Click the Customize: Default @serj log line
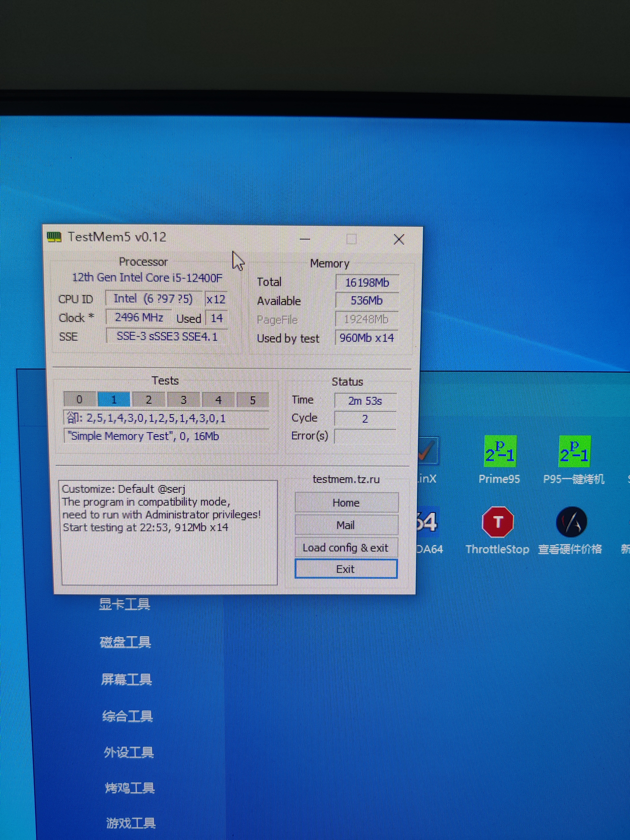The width and height of the screenshot is (630, 840). coord(123,489)
